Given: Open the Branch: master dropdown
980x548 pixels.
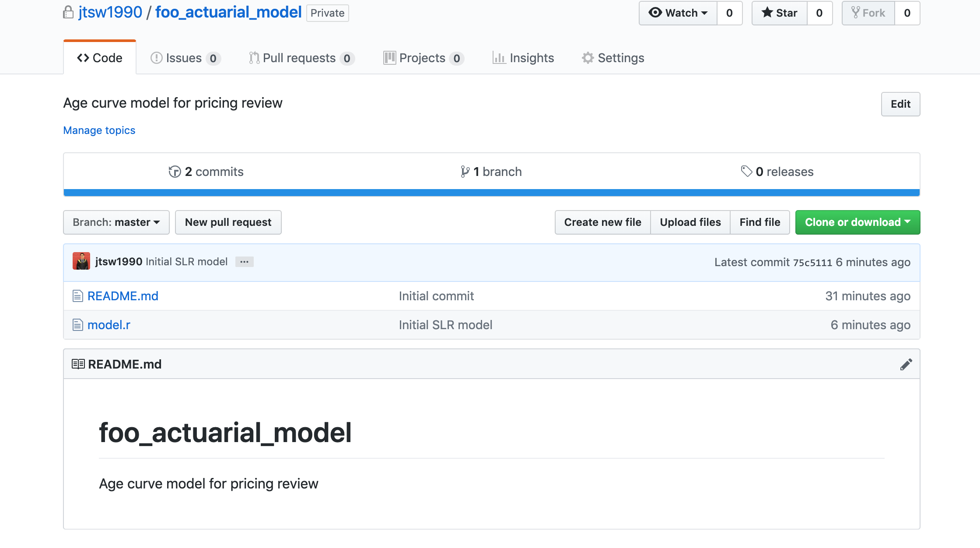Looking at the screenshot, I should click(116, 222).
